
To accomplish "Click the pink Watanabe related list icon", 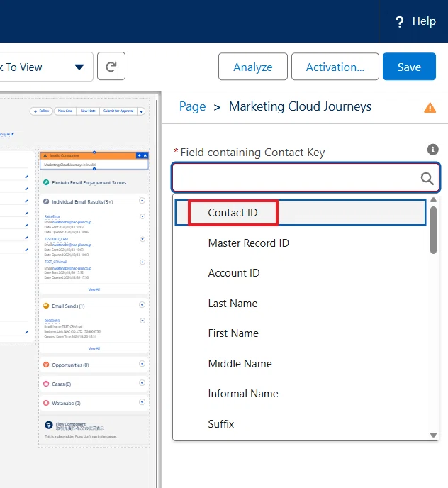I will coord(46,403).
